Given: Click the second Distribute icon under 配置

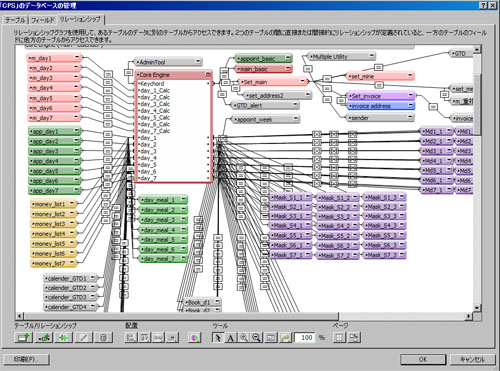Looking at the screenshot, I should [x=145, y=338].
